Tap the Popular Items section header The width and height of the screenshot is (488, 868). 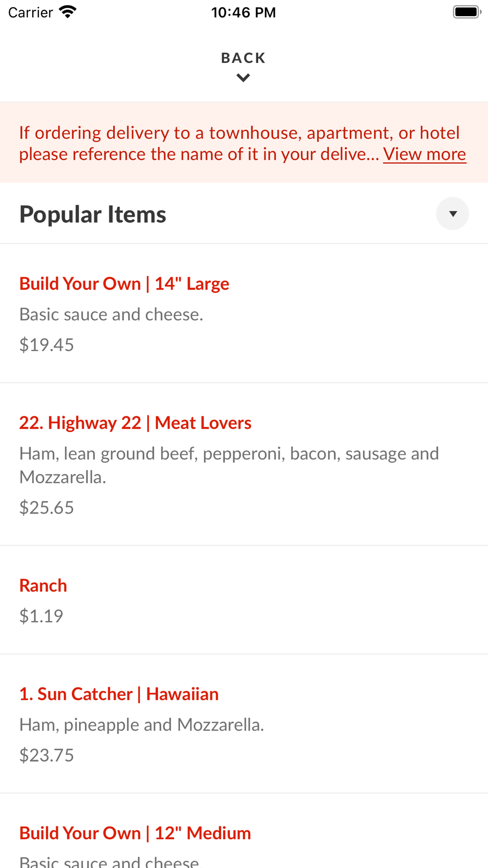93,214
